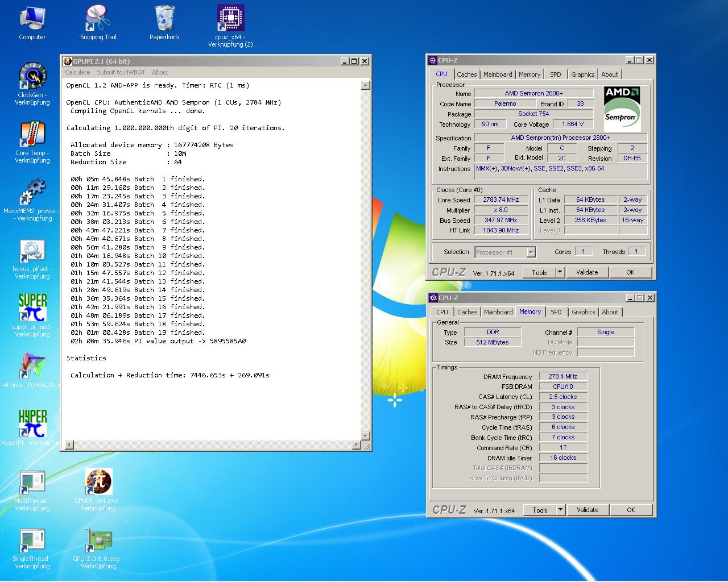Click GPUPI horizontal scrollbar left arrow
728x582 pixels.
[x=69, y=445]
